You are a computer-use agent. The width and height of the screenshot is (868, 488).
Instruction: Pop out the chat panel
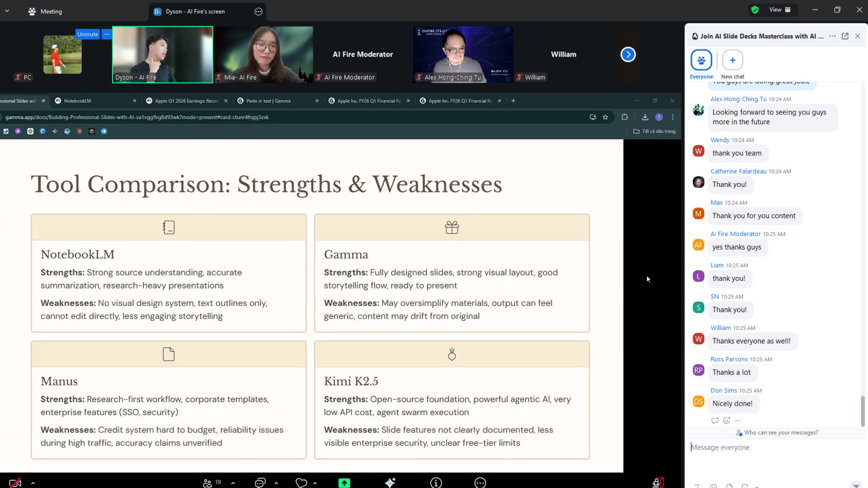tap(845, 36)
